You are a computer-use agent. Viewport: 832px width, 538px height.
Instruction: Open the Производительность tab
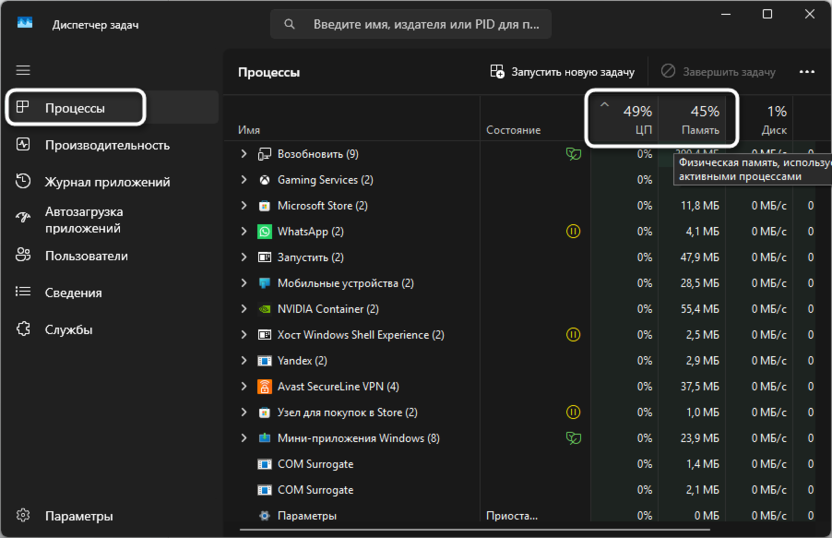[107, 145]
